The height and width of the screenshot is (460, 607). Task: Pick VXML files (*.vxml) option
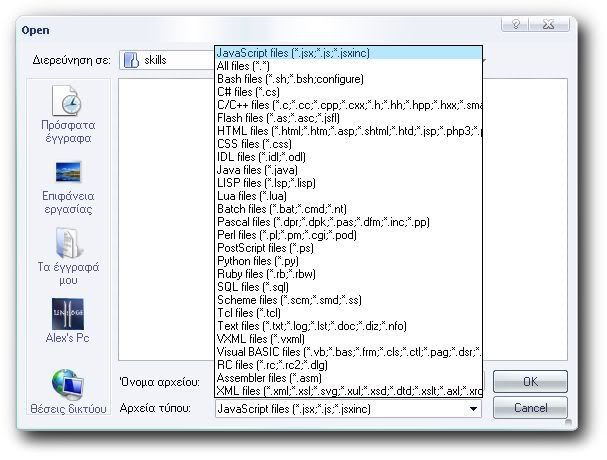tap(348, 339)
